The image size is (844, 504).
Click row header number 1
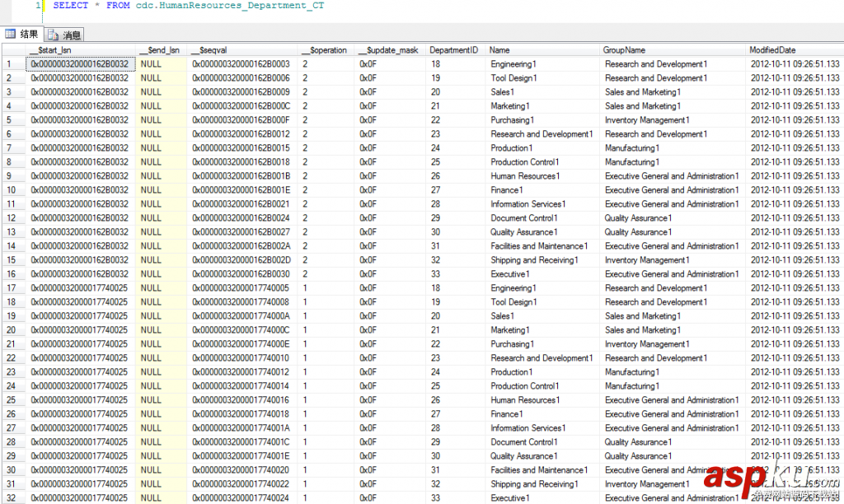[13, 64]
